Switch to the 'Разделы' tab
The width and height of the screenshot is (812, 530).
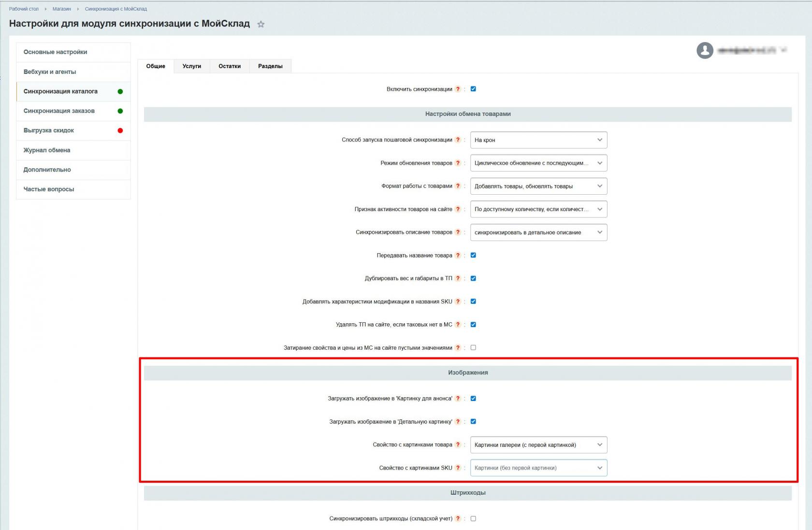pos(270,66)
